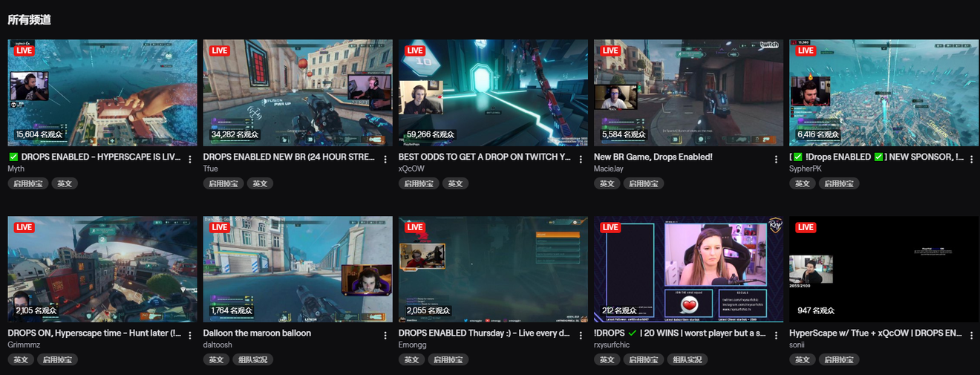Select 启用掉宝 tag under Grimmmz
The image size is (980, 375).
(58, 359)
